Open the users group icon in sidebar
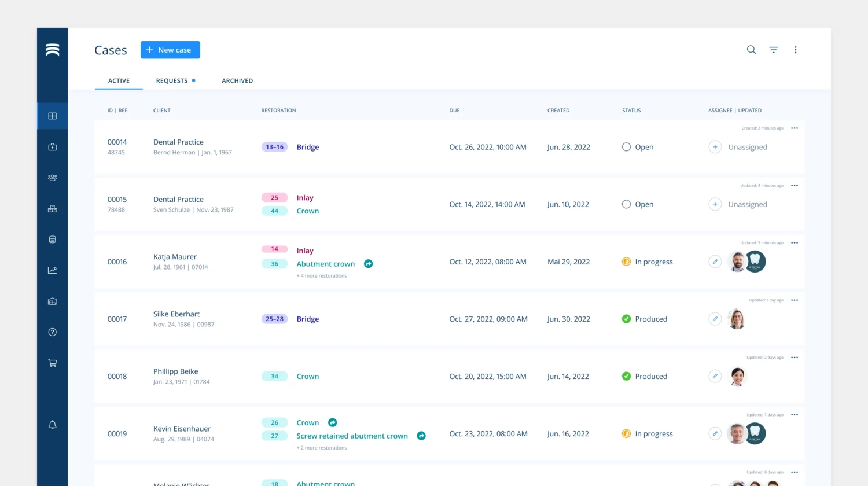This screenshot has height=486, width=868. pos(53,178)
